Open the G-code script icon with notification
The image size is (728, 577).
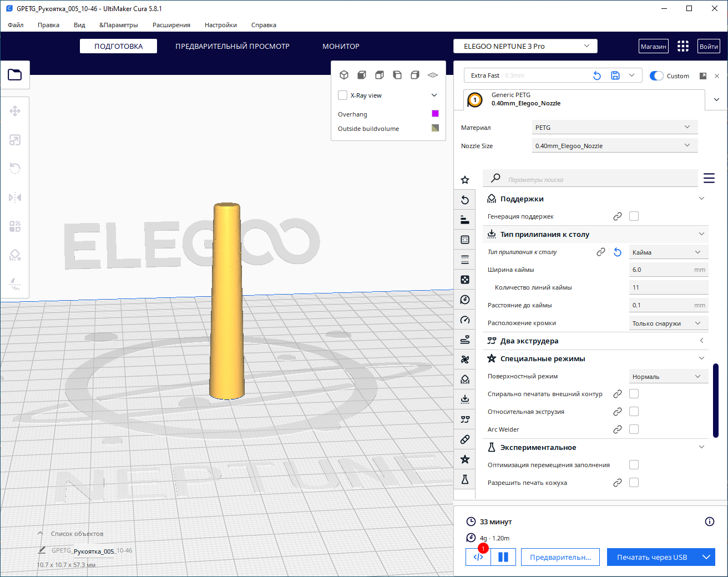point(478,557)
